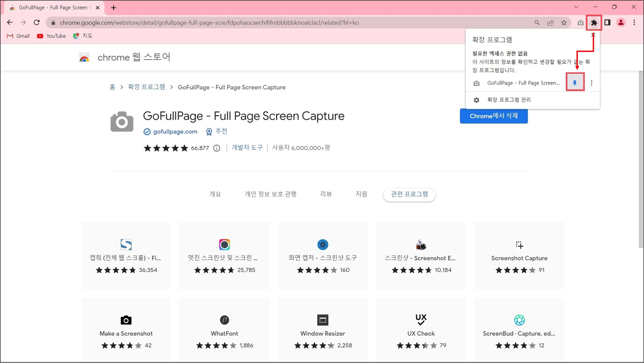Bookmark this page with the star icon
The image size is (644, 363).
point(564,23)
